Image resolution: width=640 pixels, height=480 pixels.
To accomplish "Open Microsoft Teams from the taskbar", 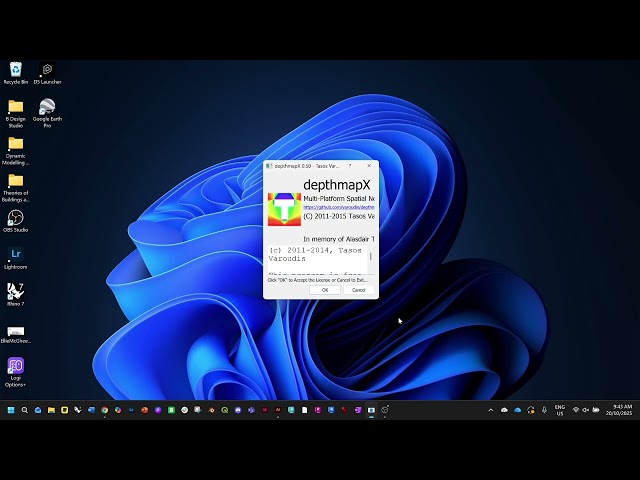I will (x=251, y=410).
